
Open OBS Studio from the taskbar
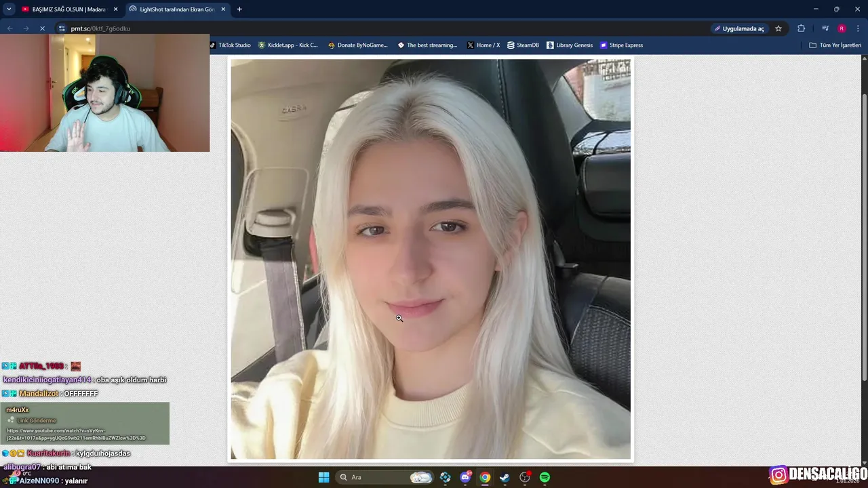pyautogui.click(x=525, y=477)
